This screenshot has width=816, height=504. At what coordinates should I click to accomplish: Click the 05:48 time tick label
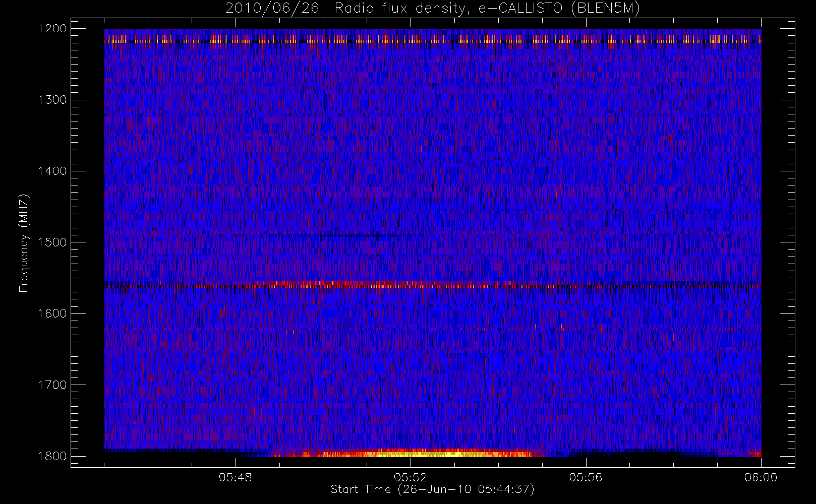point(236,477)
